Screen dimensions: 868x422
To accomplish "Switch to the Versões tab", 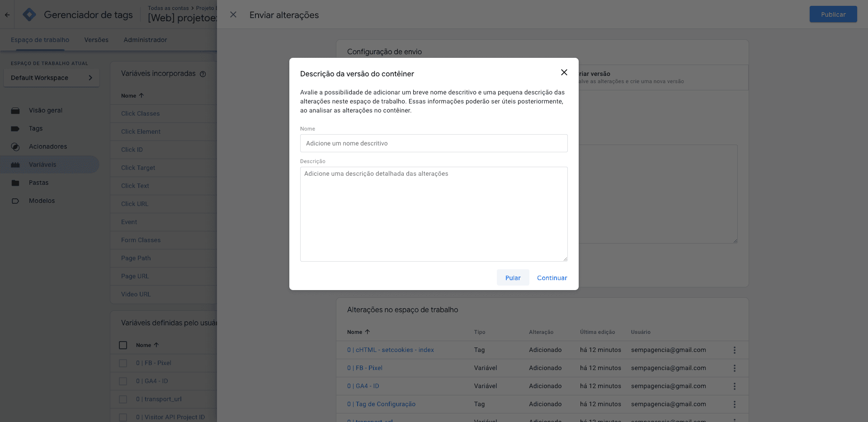I will (x=96, y=40).
